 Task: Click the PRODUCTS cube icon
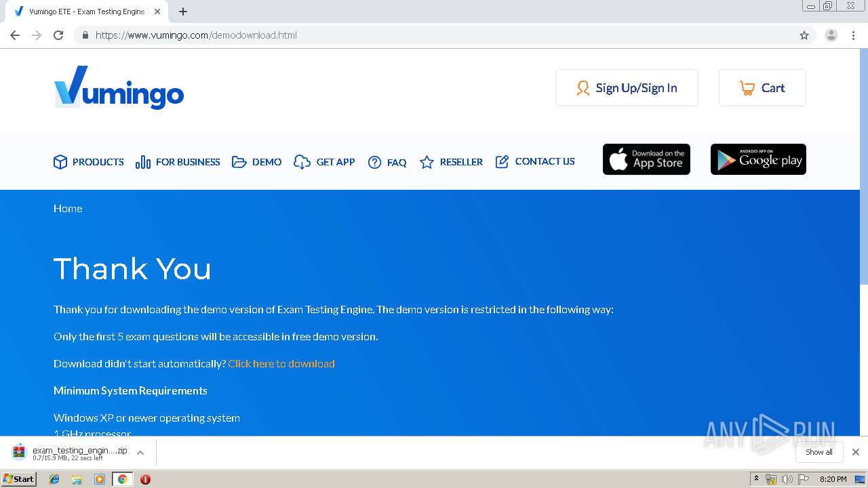click(60, 162)
